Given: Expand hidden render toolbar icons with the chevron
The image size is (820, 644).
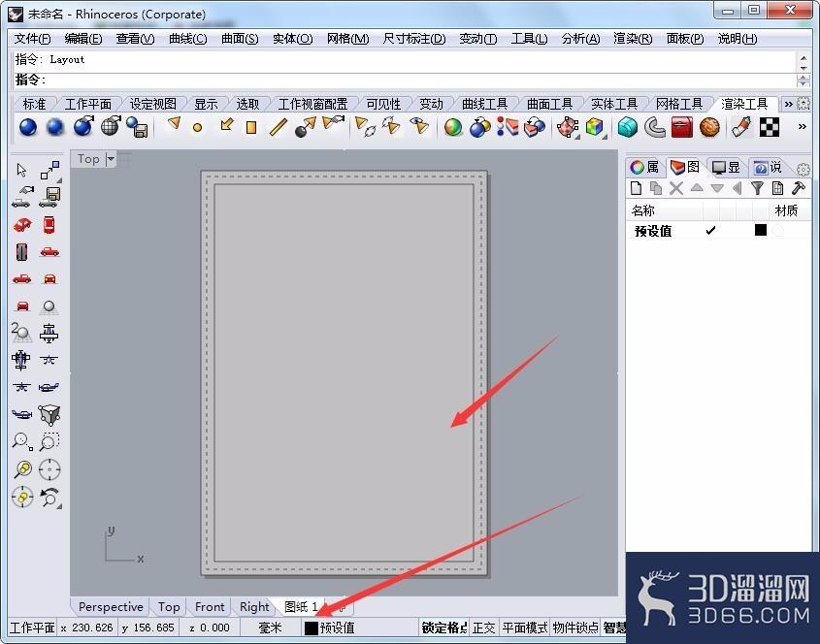Looking at the screenshot, I should (x=802, y=126).
